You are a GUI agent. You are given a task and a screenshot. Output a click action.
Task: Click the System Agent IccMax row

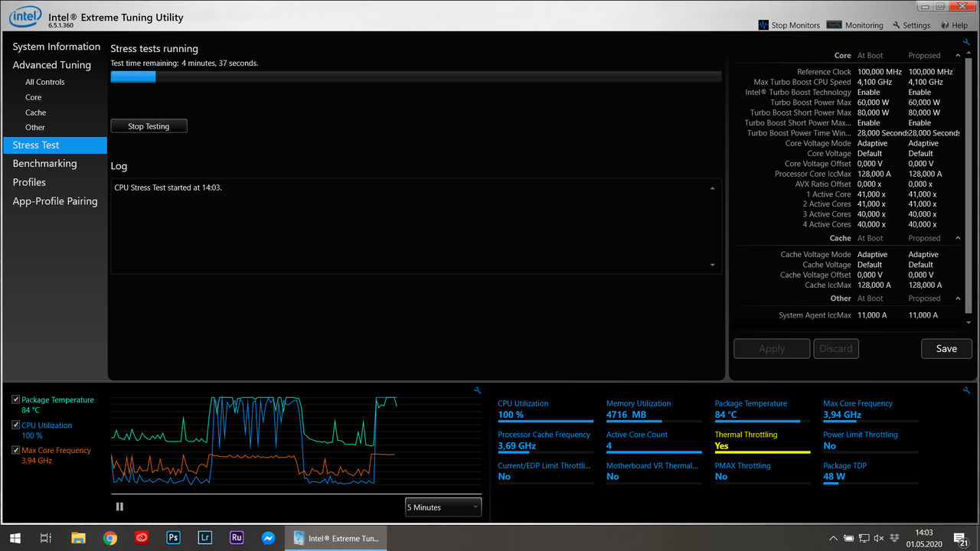pos(848,315)
